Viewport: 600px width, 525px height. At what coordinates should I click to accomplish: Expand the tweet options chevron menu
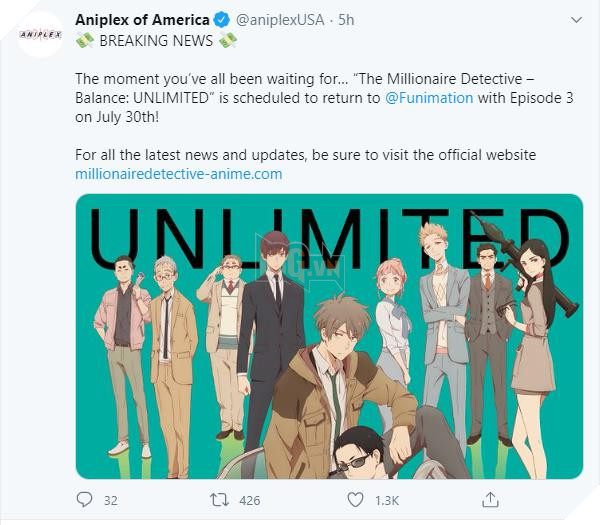(x=576, y=20)
